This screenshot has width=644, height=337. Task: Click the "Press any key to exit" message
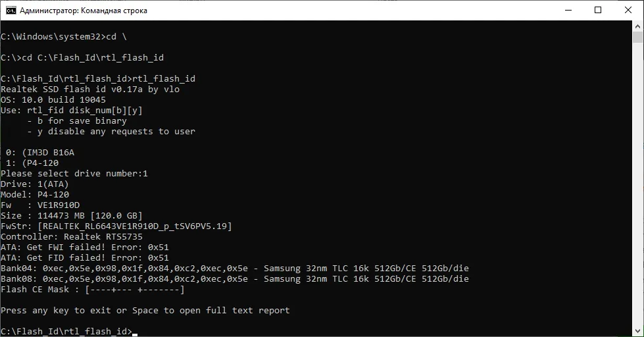click(x=145, y=310)
